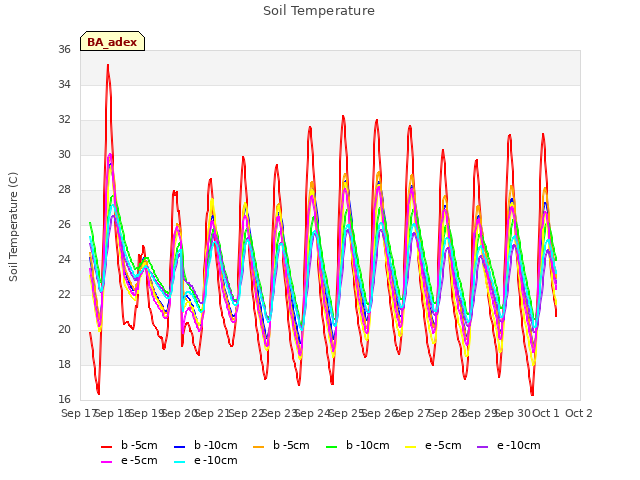Click y-axis tick label 30
The width and height of the screenshot is (640, 480).
[x=64, y=155]
